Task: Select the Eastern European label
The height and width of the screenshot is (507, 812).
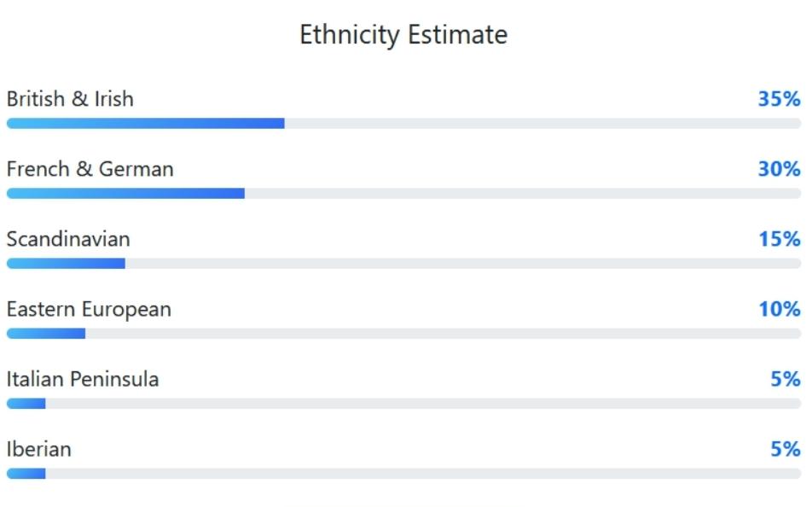Action: (x=89, y=309)
